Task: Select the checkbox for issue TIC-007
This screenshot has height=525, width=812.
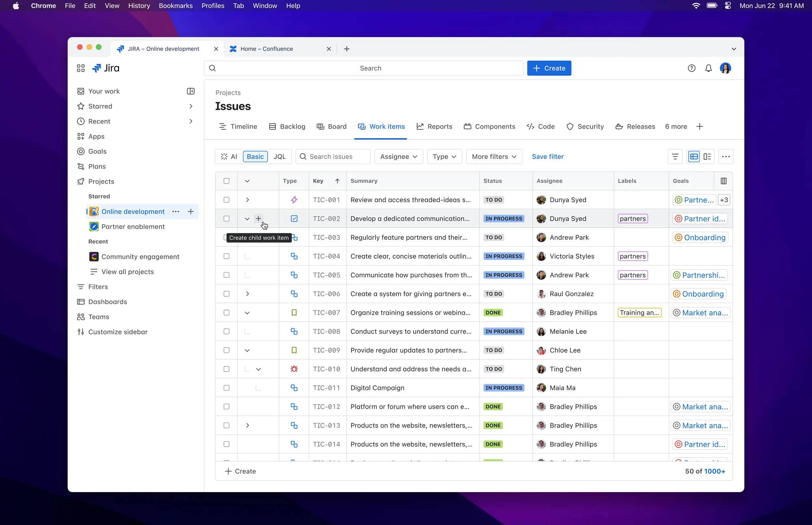Action: point(227,312)
